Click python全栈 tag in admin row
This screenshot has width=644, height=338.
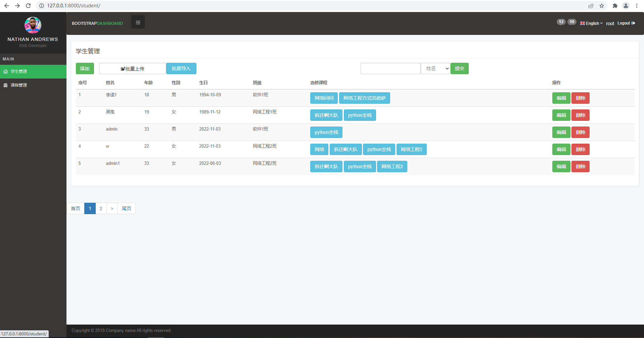point(326,132)
